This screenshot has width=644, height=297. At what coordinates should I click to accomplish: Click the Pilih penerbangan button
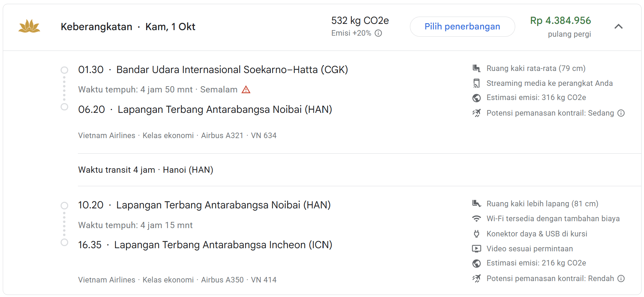click(x=462, y=27)
